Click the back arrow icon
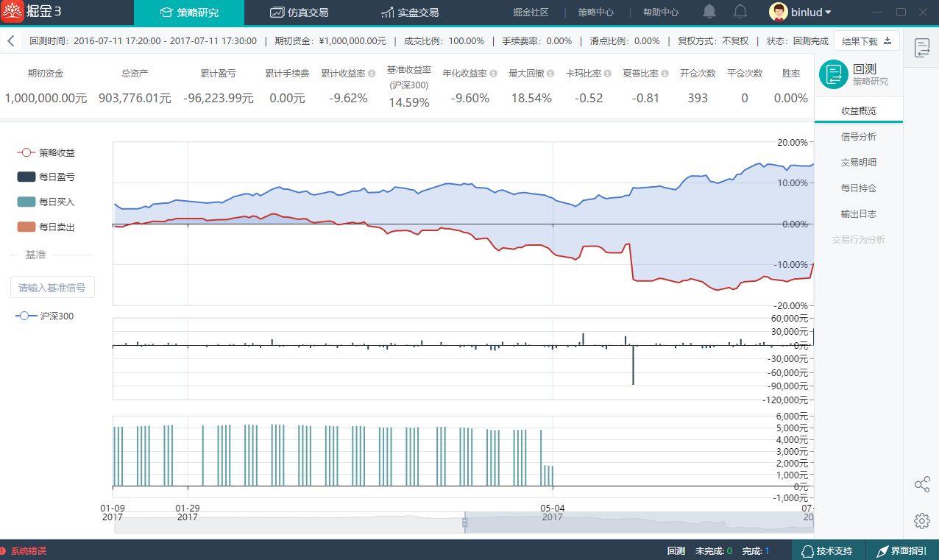The image size is (939, 560). [x=11, y=41]
